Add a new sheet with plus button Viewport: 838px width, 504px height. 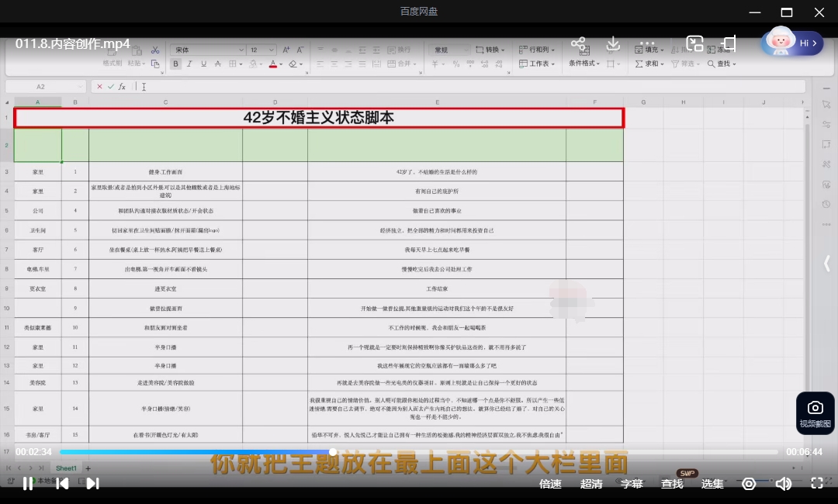point(88,468)
